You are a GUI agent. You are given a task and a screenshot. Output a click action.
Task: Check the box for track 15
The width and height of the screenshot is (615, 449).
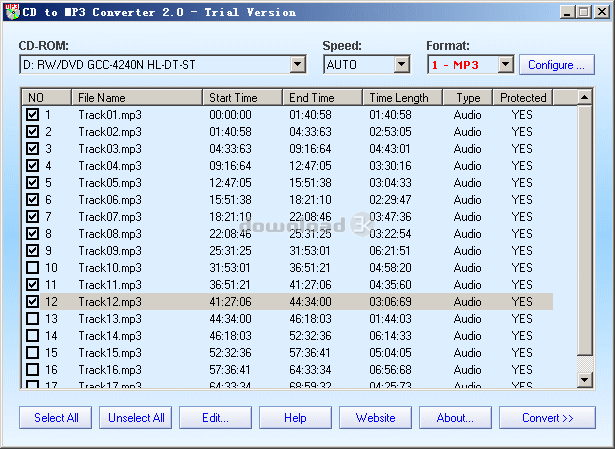[x=33, y=353]
